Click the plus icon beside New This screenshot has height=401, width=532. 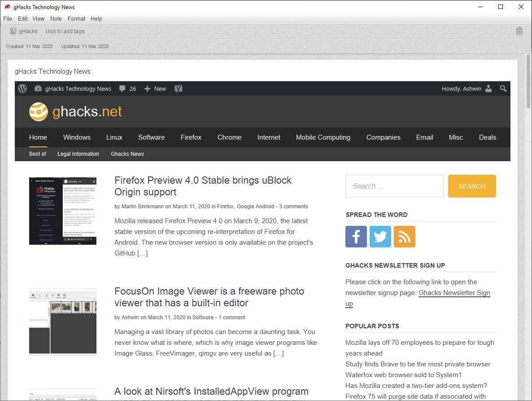(x=147, y=88)
